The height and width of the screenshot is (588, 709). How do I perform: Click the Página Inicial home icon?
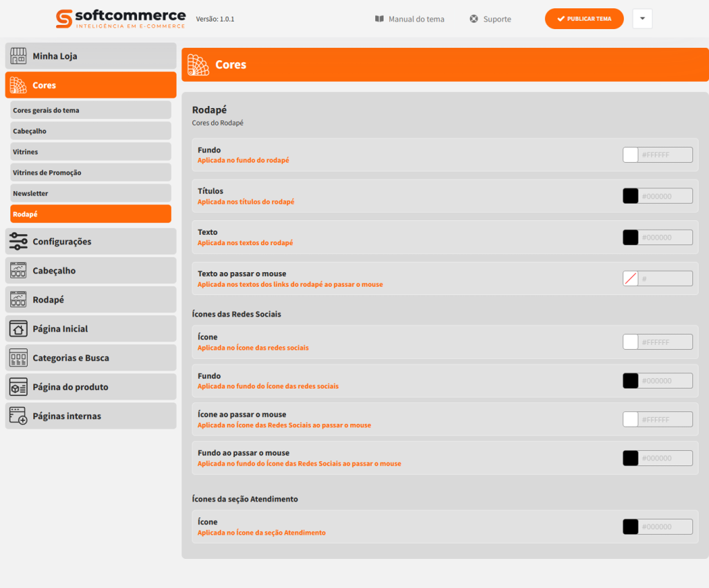19,329
